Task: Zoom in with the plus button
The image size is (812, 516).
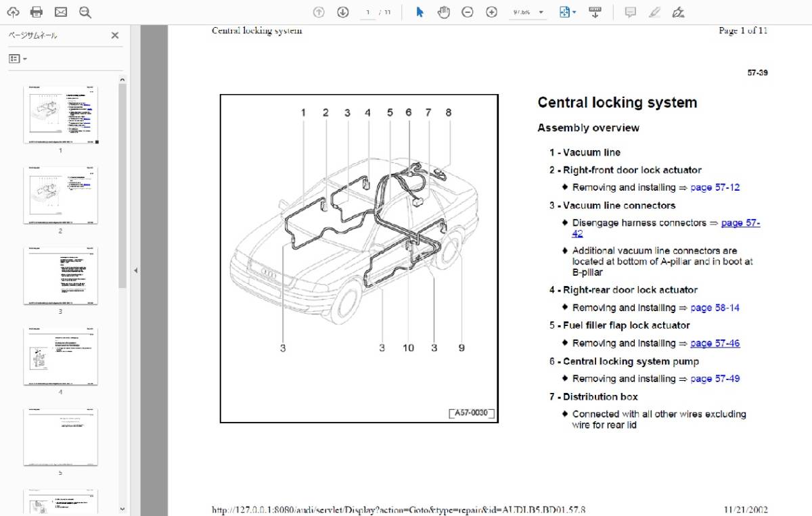Action: coord(491,12)
